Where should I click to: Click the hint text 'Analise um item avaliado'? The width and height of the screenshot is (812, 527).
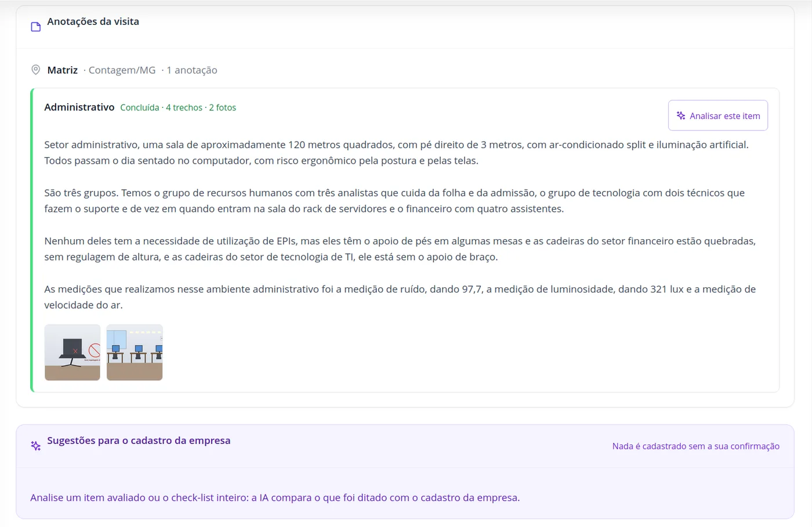pos(275,498)
